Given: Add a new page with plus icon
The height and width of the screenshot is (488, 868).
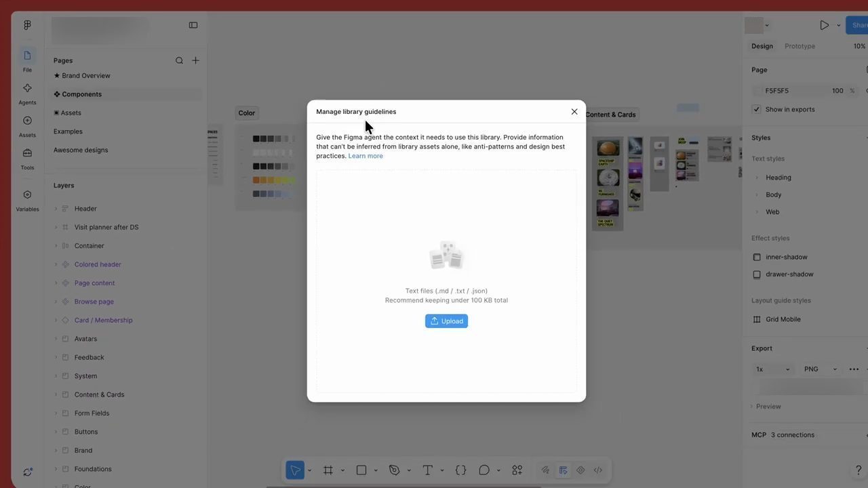Looking at the screenshot, I should [x=195, y=60].
